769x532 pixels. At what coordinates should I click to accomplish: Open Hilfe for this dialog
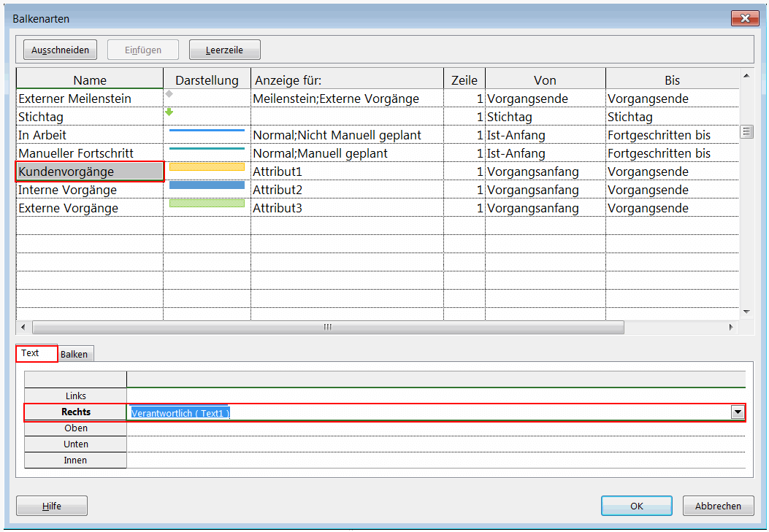52,506
